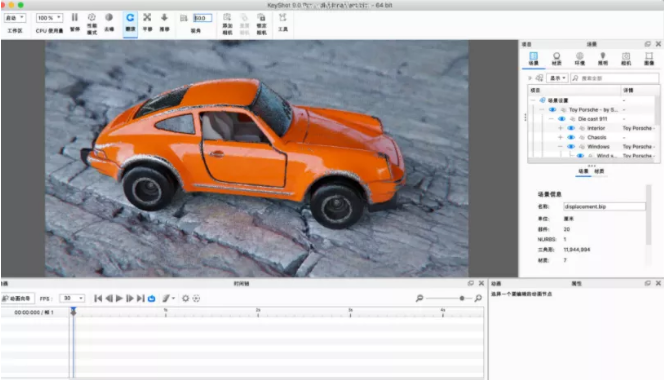The width and height of the screenshot is (664, 380).
Task: Hide the Toy Porsche model via eye icon
Action: point(552,110)
